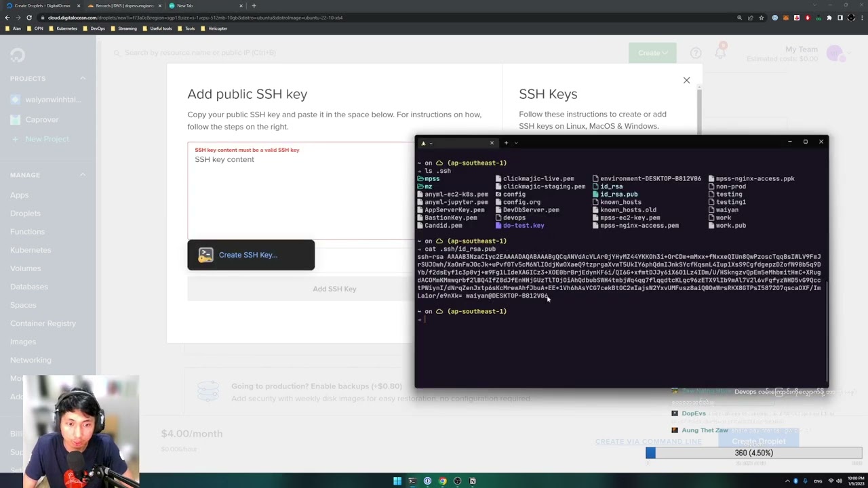
Task: Launch 1Password from the taskbar
Action: 427,481
